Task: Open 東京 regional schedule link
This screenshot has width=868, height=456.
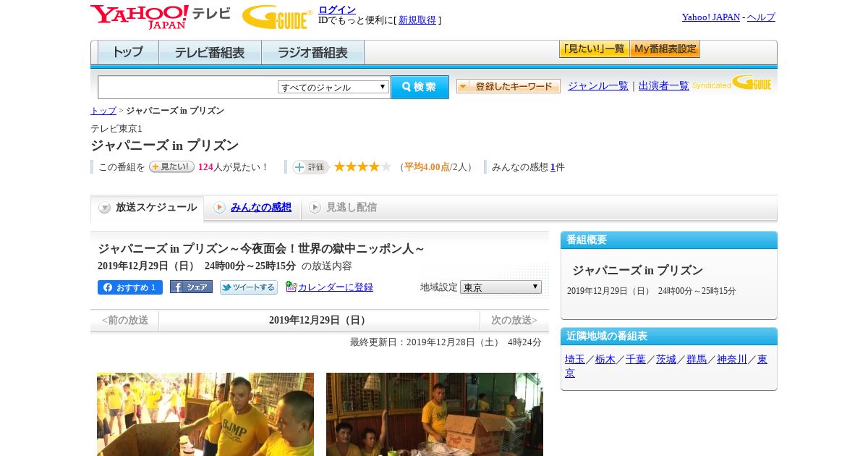Action: (x=762, y=359)
